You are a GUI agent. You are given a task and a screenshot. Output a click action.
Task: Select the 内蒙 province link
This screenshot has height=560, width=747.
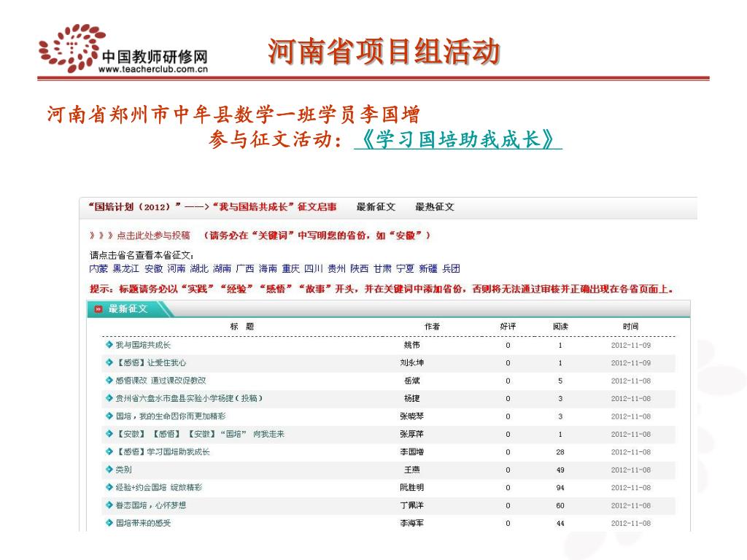click(98, 268)
